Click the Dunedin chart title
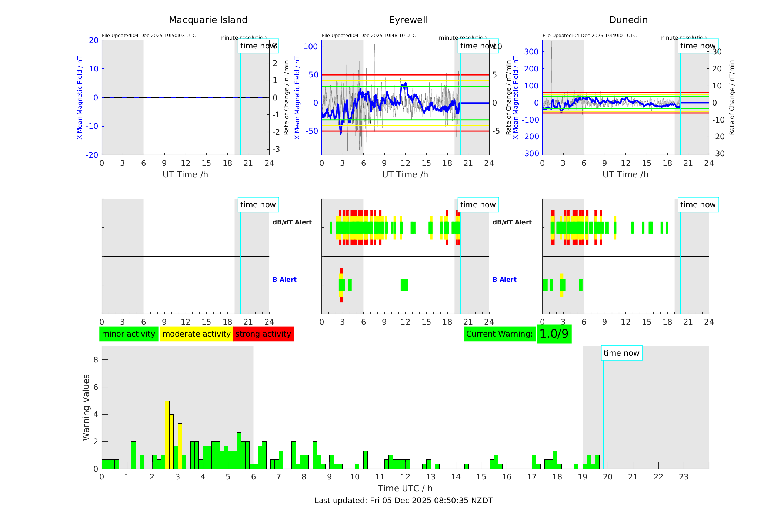 click(x=628, y=20)
